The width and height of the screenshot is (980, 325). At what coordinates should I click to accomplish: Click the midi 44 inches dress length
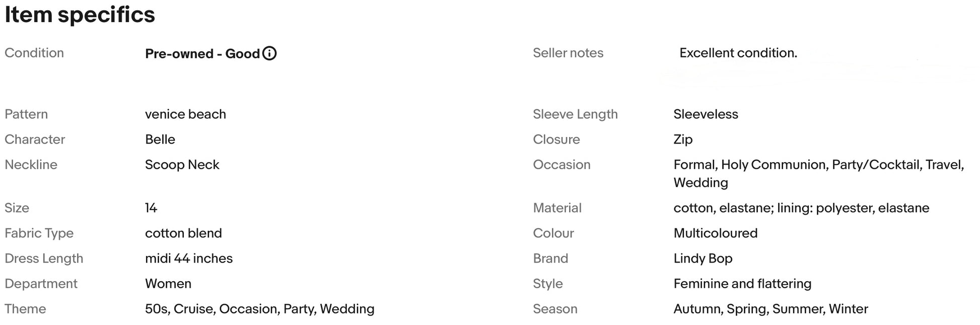(x=189, y=258)
